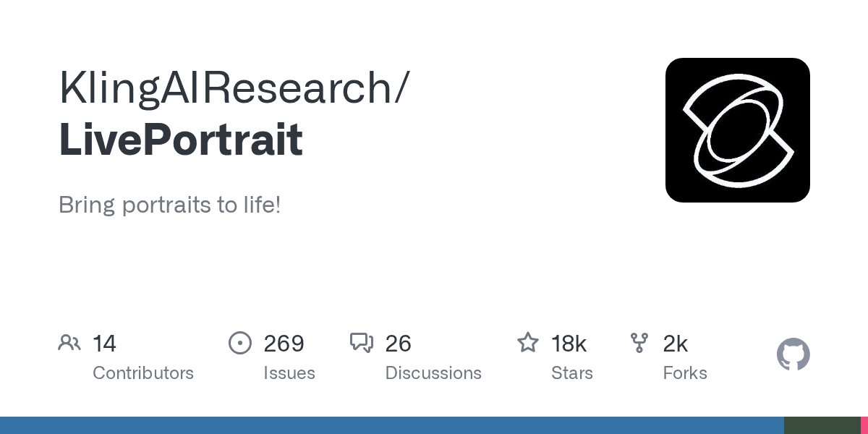Click the GitHub Octocat logo
This screenshot has width=868, height=434.
[x=793, y=354]
